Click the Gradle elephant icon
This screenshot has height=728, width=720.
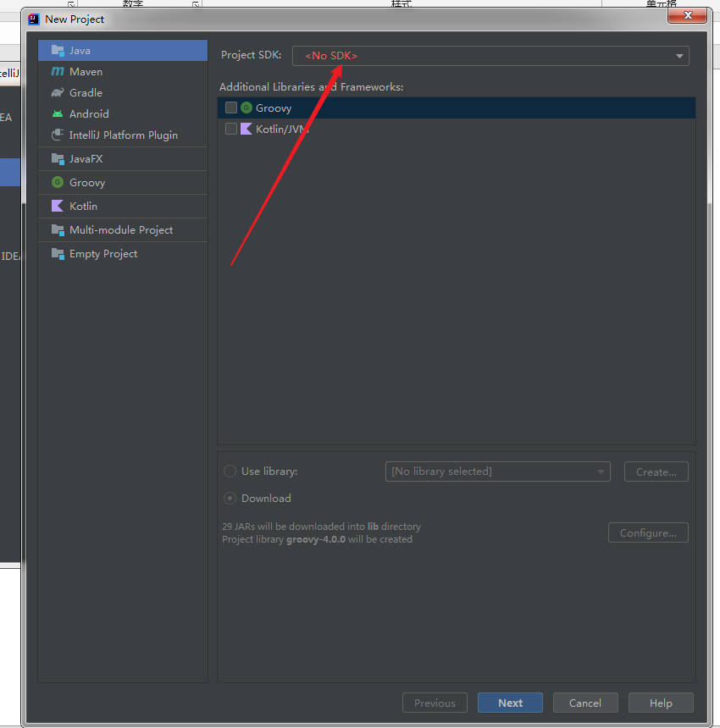pos(58,93)
